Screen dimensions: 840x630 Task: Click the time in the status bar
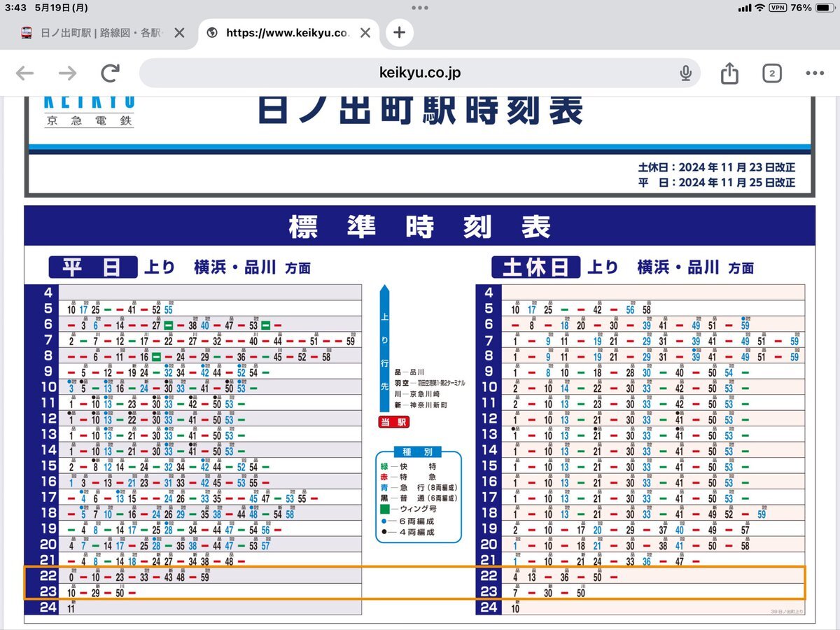coord(15,8)
